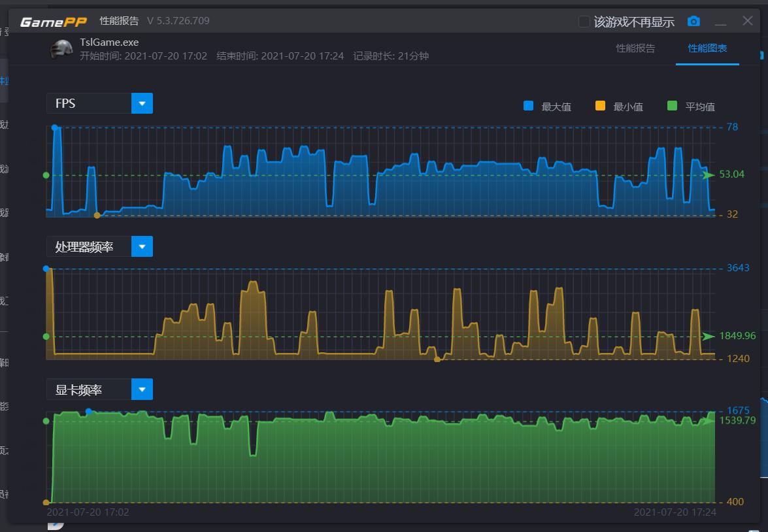Minimize the performance report window
768x532 pixels.
[x=721, y=22]
